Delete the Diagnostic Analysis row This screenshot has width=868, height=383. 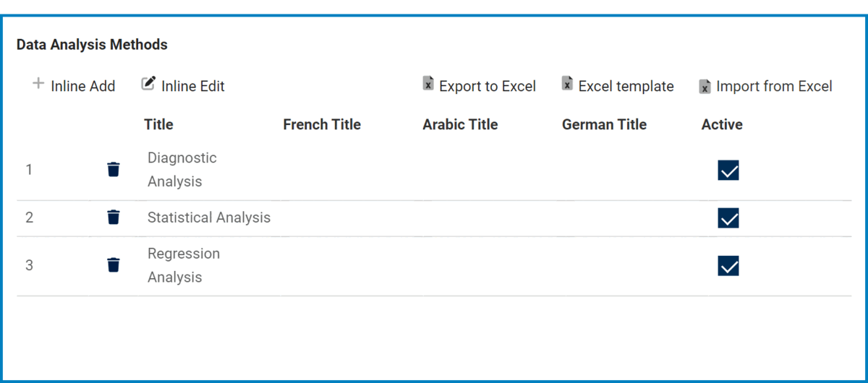(x=114, y=170)
